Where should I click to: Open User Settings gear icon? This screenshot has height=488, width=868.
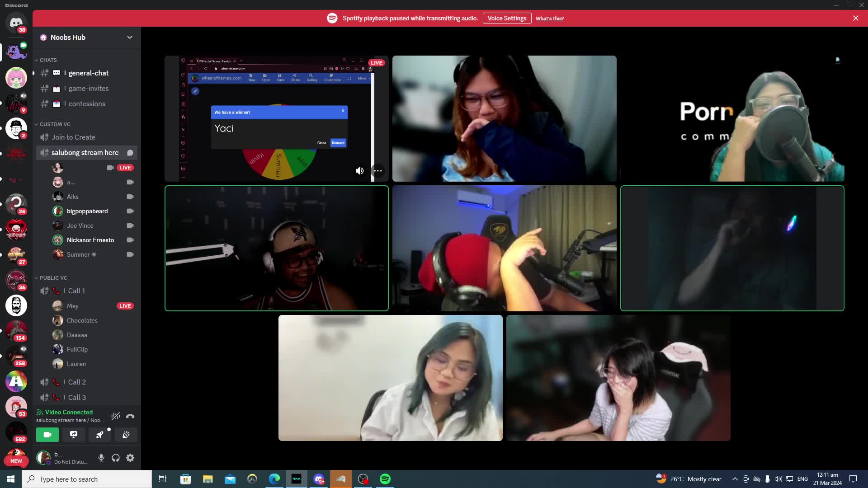[x=130, y=458]
